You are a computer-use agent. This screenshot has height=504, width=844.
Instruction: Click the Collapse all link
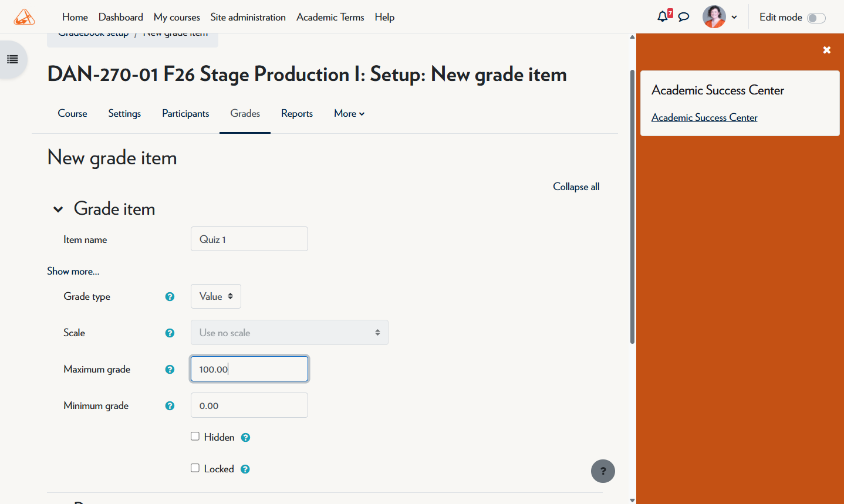click(576, 187)
